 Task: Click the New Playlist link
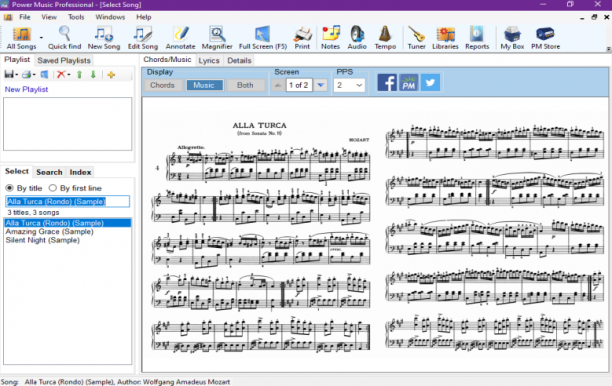coord(26,89)
